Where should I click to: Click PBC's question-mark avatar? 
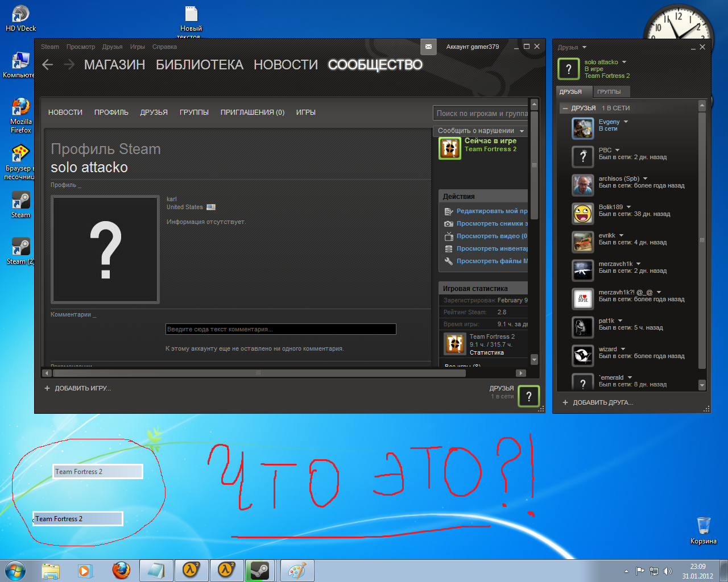pyautogui.click(x=583, y=157)
